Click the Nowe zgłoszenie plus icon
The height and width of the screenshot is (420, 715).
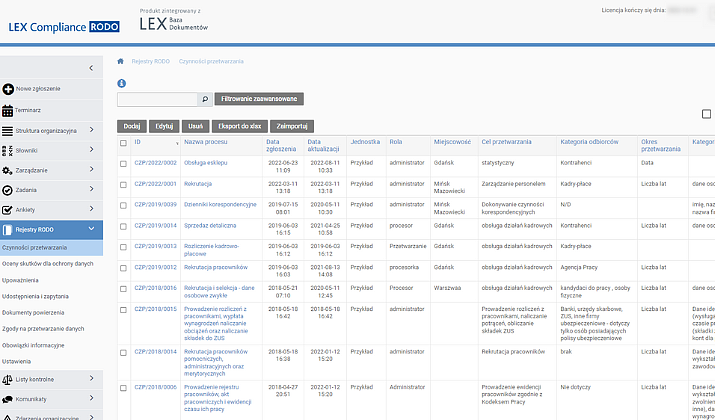click(8, 89)
